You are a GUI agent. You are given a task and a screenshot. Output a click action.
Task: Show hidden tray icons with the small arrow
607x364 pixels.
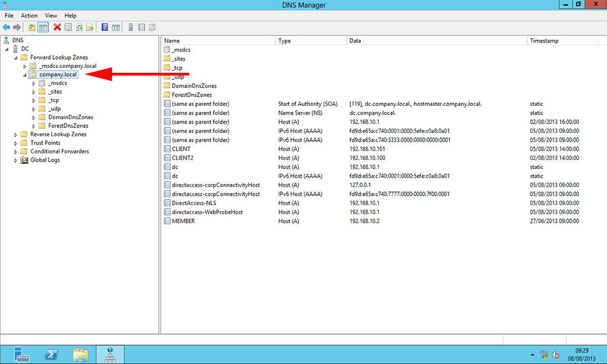tap(533, 355)
